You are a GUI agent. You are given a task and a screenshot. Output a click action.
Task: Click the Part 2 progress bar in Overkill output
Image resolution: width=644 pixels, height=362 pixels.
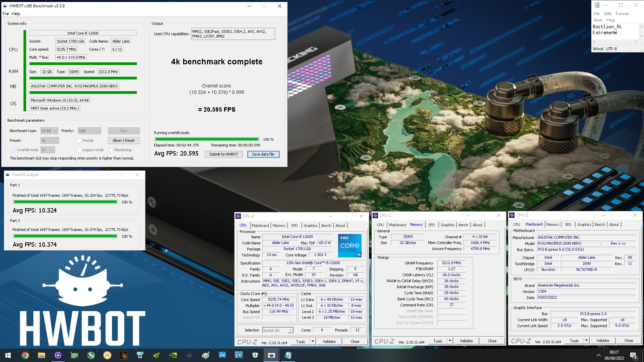pos(65,236)
